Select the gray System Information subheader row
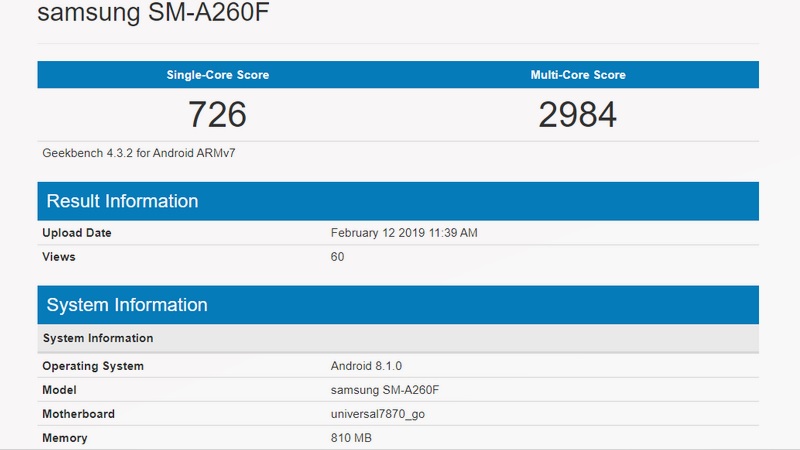 click(398, 338)
